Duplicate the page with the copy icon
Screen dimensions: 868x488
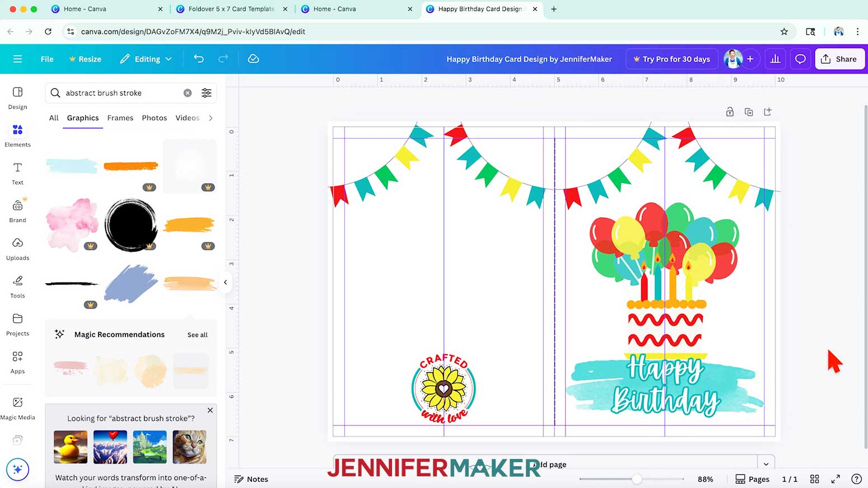click(749, 112)
